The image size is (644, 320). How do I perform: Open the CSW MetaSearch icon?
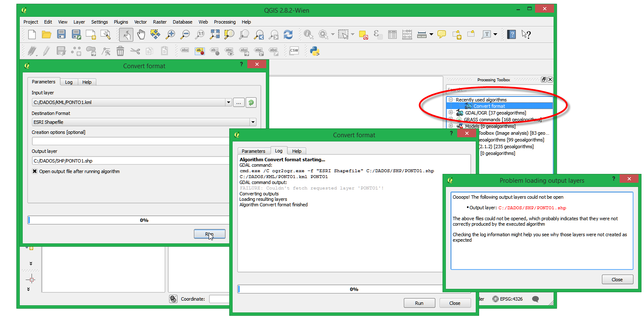pos(294,51)
